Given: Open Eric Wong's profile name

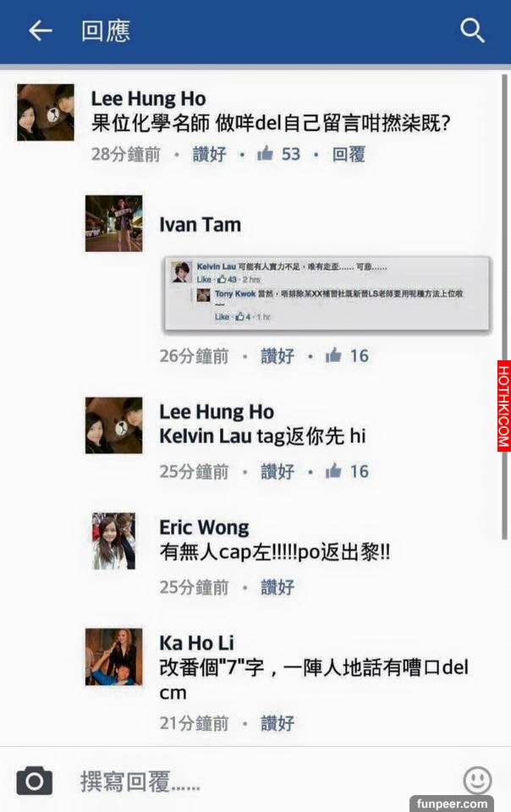Looking at the screenshot, I should click(x=204, y=527).
